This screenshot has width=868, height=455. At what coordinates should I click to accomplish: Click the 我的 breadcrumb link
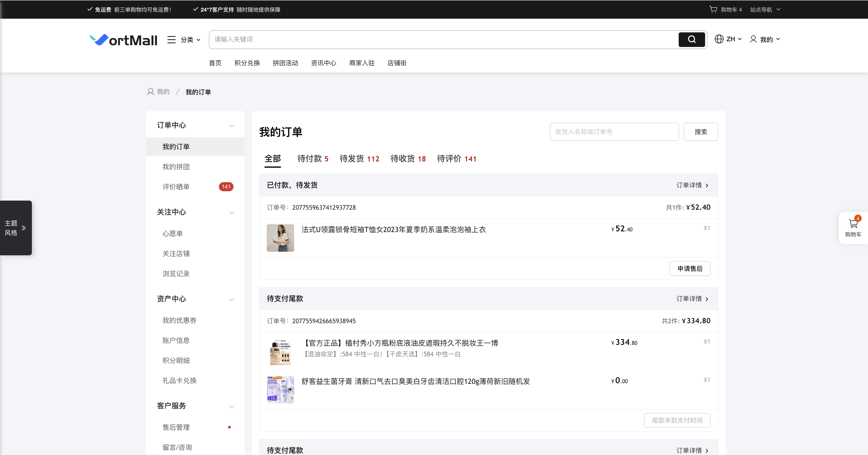tap(163, 92)
